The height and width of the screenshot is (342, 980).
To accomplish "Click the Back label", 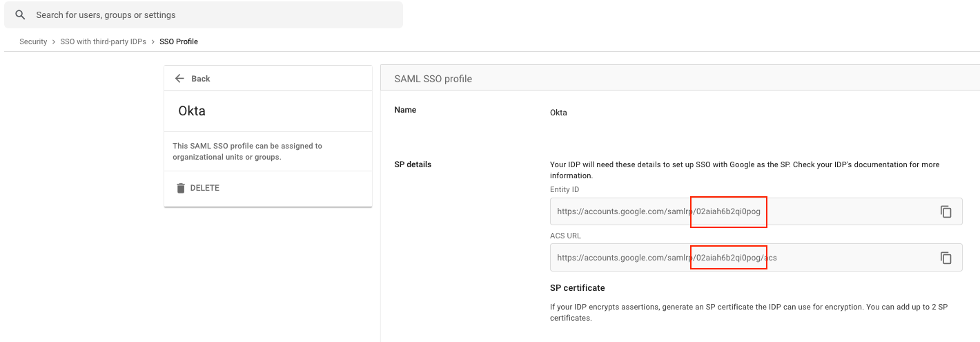I will coord(201,79).
